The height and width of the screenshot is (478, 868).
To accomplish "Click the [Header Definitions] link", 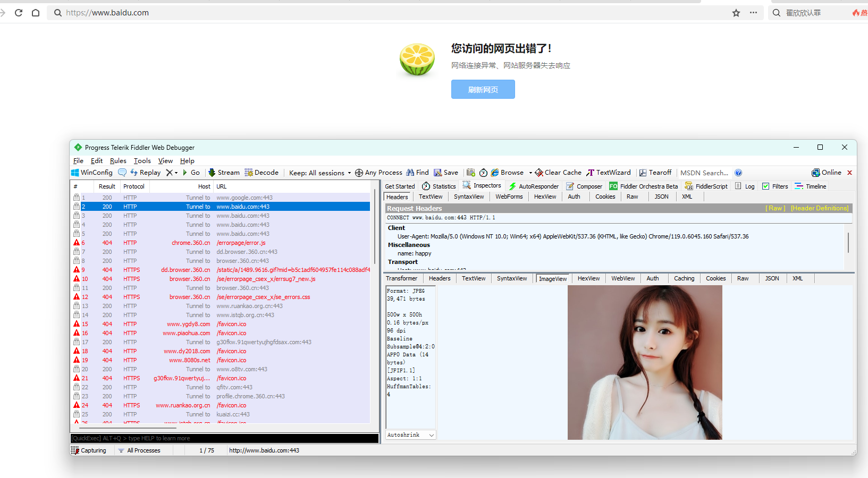I will point(820,208).
